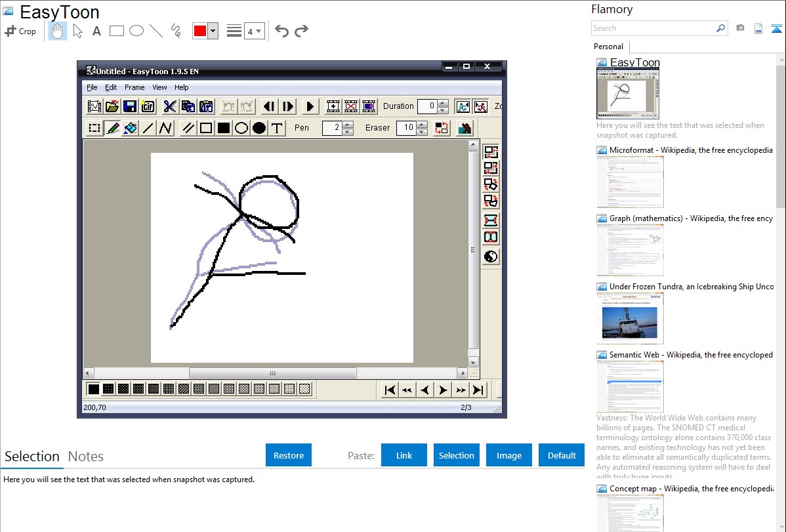Click the canvas horizontal scrollbar thumb
This screenshot has width=786, height=532.
click(273, 373)
